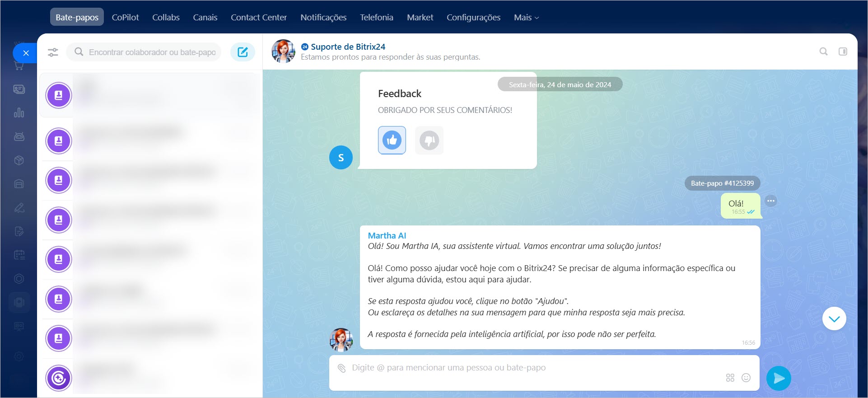
Task: Click the new chat compose icon
Action: pos(243,52)
